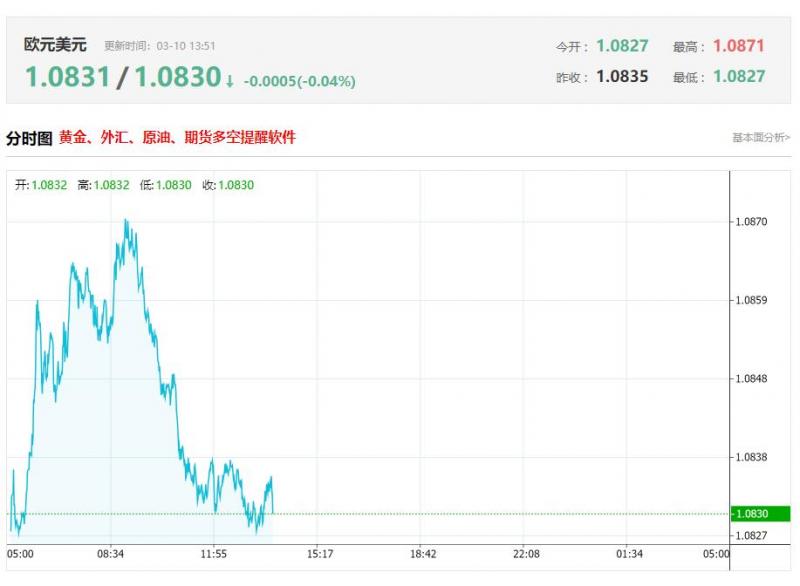
Task: Click 最高 value 1.0871
Action: coord(739,46)
